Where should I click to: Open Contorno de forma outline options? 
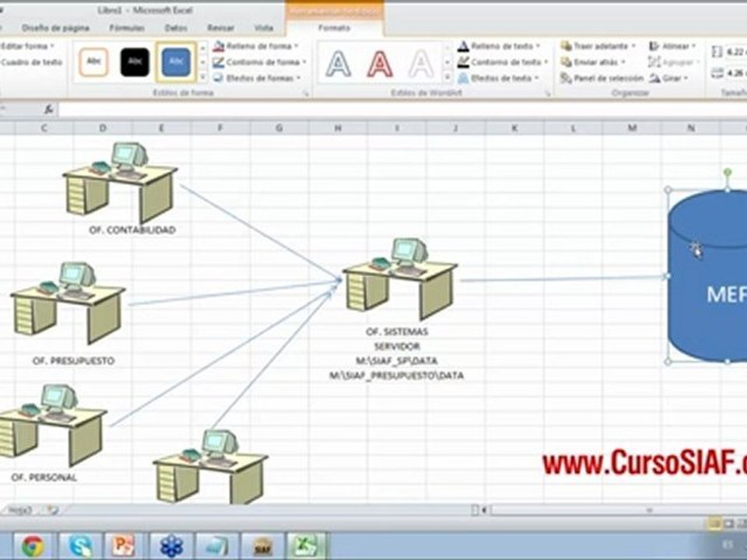(259, 62)
